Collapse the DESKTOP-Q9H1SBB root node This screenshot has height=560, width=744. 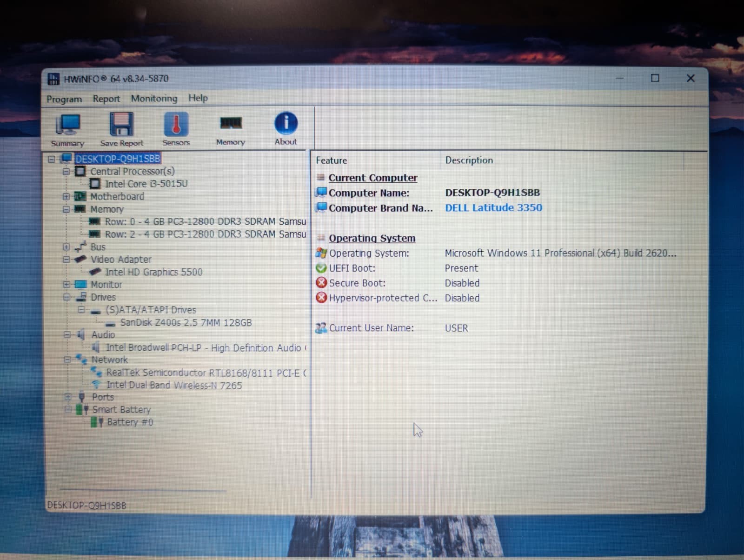click(51, 159)
